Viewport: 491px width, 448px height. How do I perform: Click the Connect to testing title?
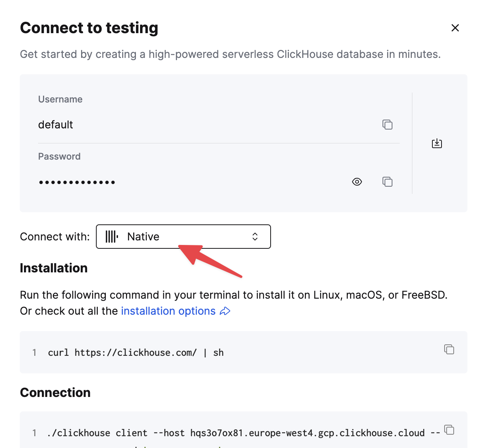(x=89, y=27)
